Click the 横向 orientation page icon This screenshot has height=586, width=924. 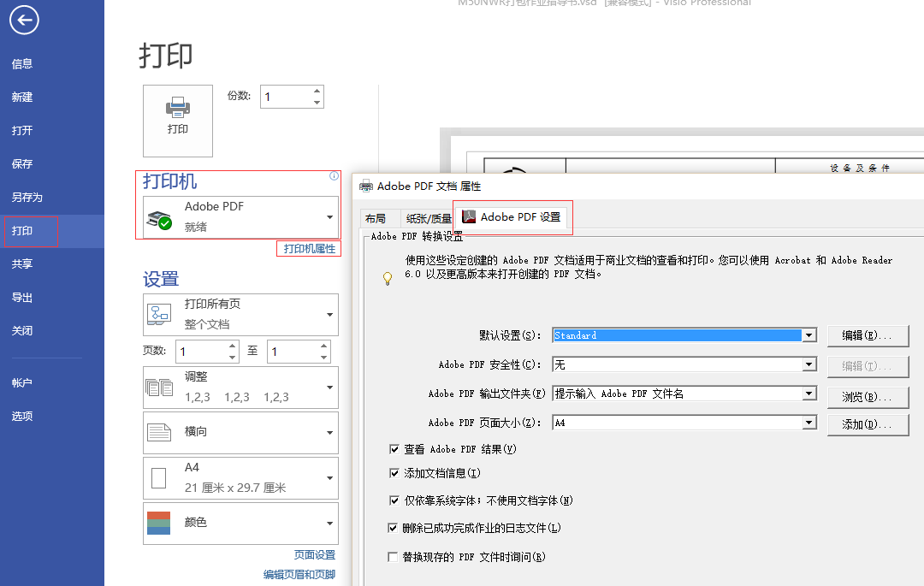159,432
